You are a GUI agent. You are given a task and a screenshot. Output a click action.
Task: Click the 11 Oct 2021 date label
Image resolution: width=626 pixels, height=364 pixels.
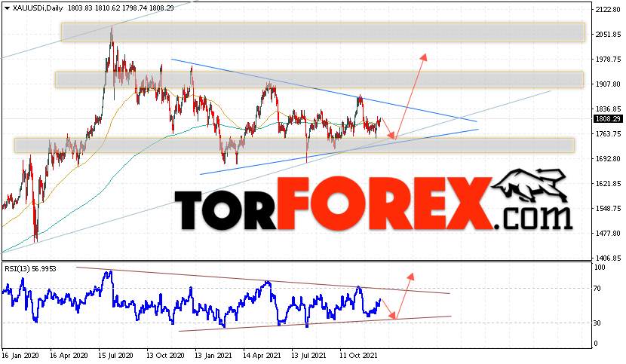click(358, 356)
